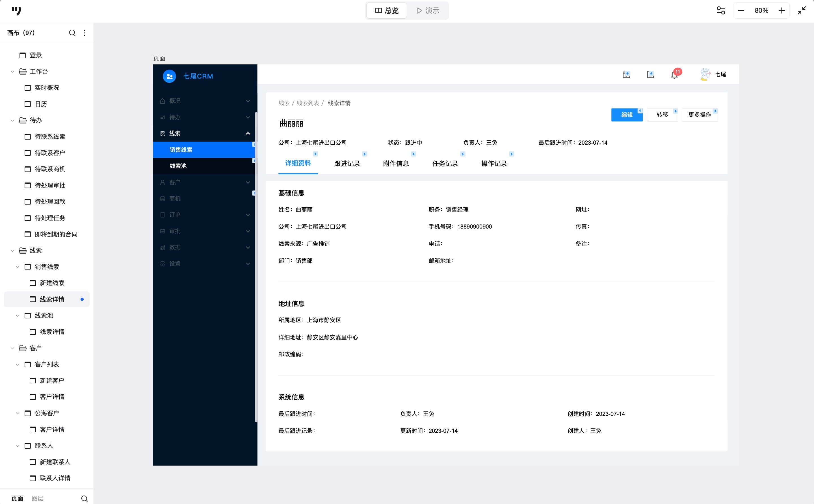This screenshot has height=504, width=814.
Task: Open the canvas more-options menu
Action: coord(85,33)
